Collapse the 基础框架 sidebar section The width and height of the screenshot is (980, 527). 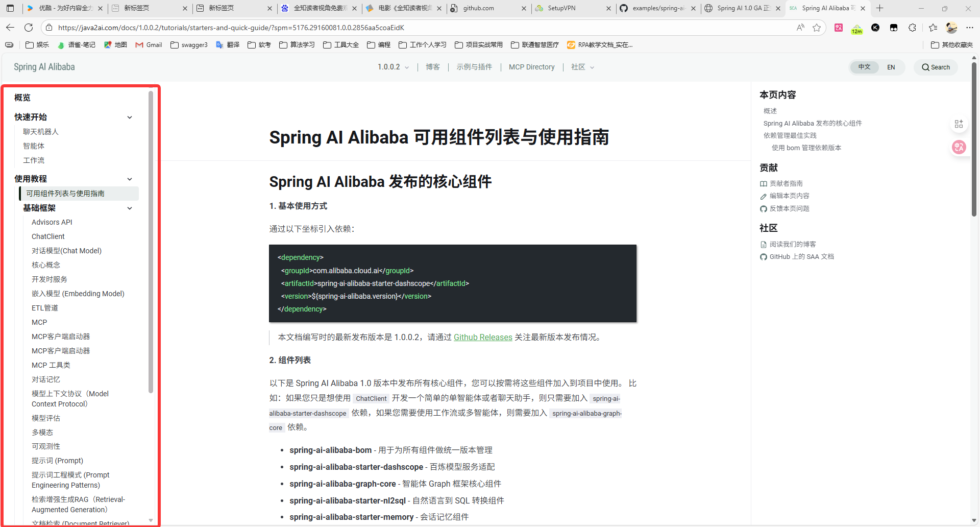point(130,208)
